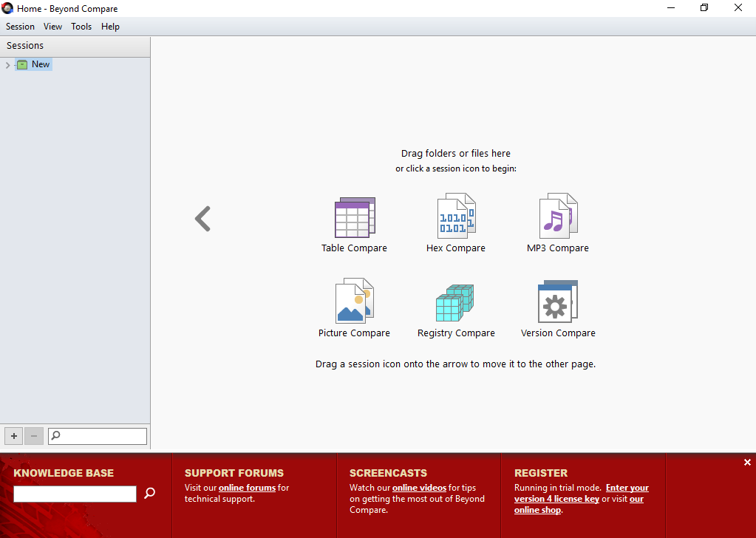
Task: Click the Sessions panel header
Action: coord(75,46)
